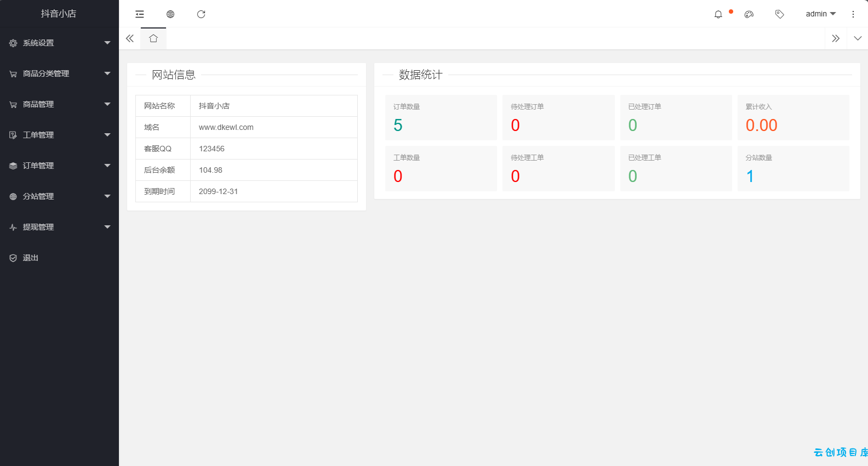Click the cart icon beside 商品管理
The image size is (868, 466).
[13, 105]
